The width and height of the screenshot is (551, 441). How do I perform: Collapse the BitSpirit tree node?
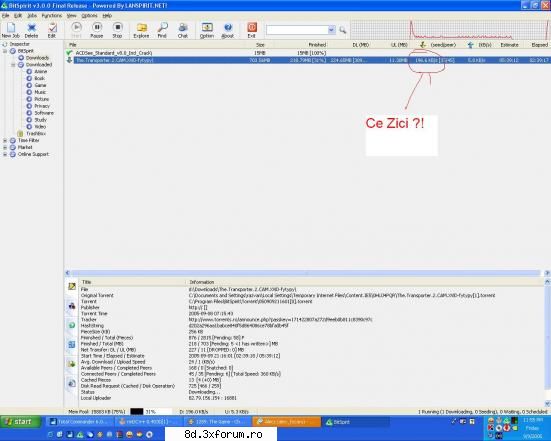pos(5,51)
